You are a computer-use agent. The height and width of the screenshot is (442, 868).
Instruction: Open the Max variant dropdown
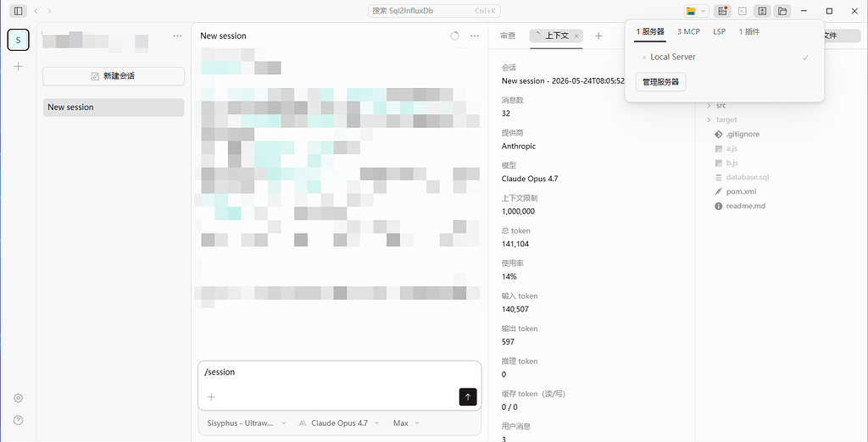[x=406, y=423]
